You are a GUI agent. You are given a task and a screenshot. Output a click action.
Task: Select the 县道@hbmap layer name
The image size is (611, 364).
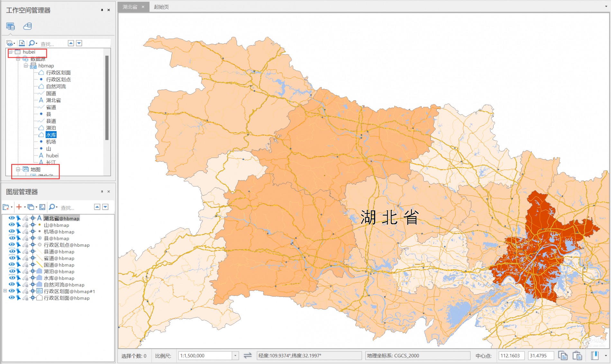point(59,252)
